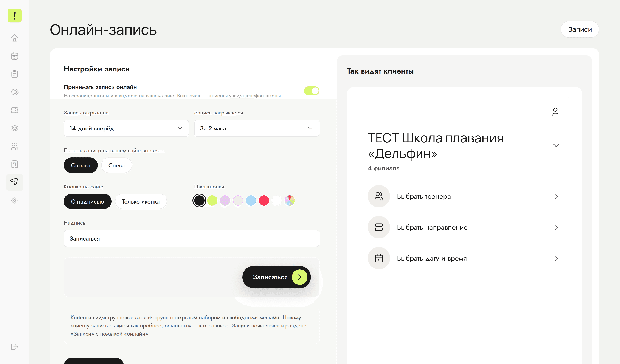Select the paper plane icon in sidebar
620x364 pixels.
point(14,182)
